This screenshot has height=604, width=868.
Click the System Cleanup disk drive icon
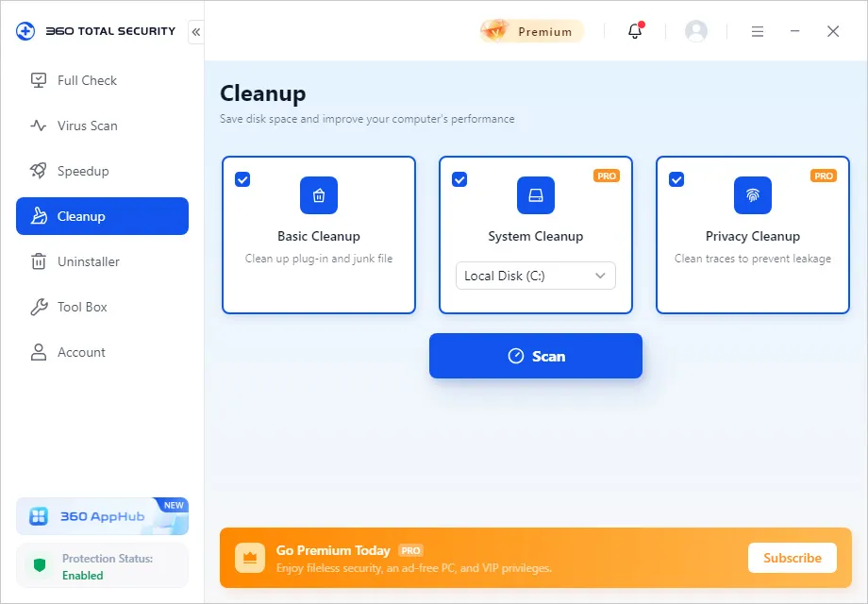pyautogui.click(x=536, y=195)
